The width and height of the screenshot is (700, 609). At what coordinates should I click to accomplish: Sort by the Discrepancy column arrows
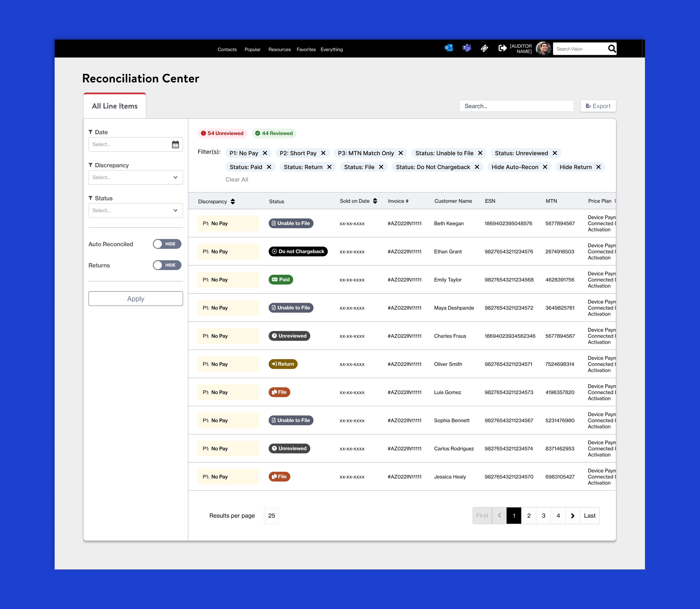point(233,202)
